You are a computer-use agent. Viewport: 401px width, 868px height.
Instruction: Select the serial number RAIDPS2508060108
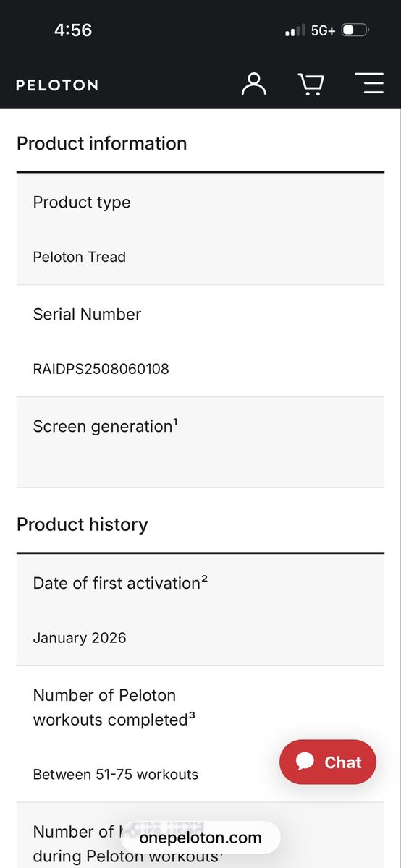tap(101, 369)
